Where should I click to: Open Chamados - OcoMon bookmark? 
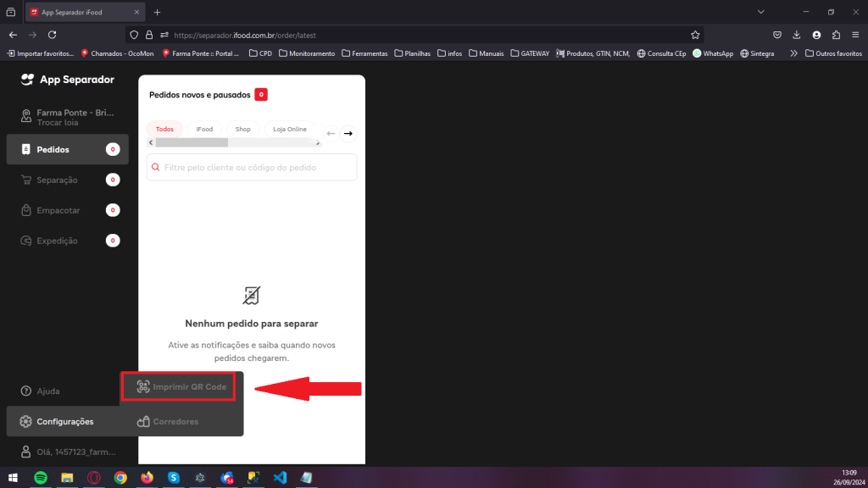pos(117,53)
